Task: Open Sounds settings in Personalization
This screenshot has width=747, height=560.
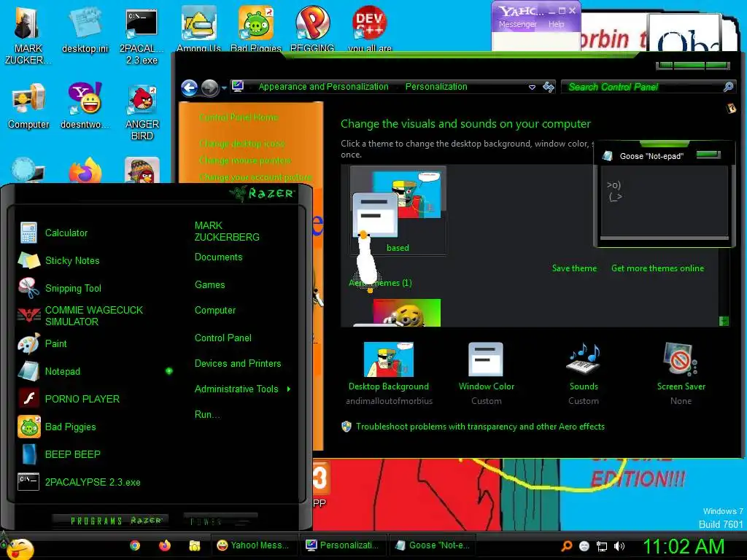Action: click(x=584, y=373)
